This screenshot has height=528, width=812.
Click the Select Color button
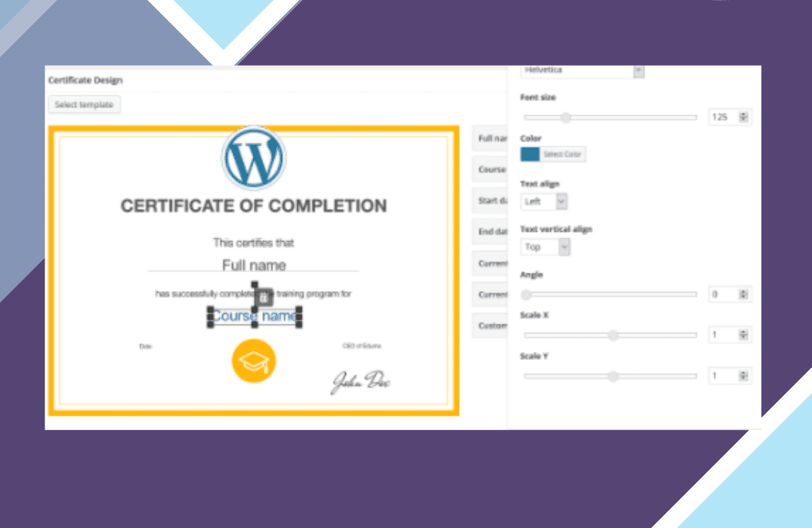tap(563, 154)
